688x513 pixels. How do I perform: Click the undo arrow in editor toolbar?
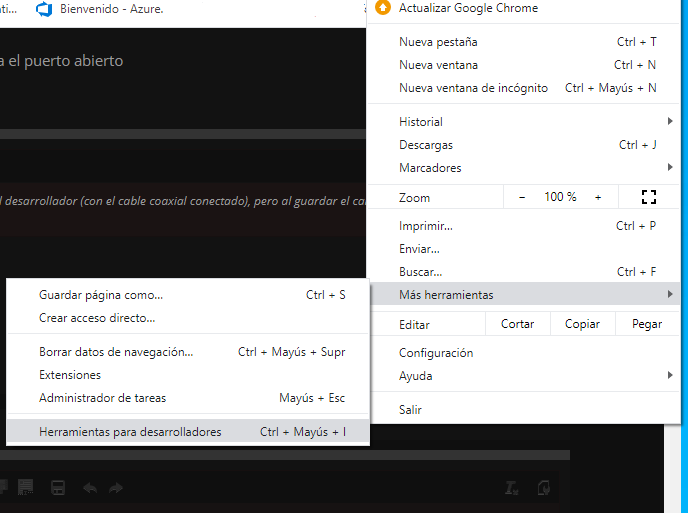[90, 488]
